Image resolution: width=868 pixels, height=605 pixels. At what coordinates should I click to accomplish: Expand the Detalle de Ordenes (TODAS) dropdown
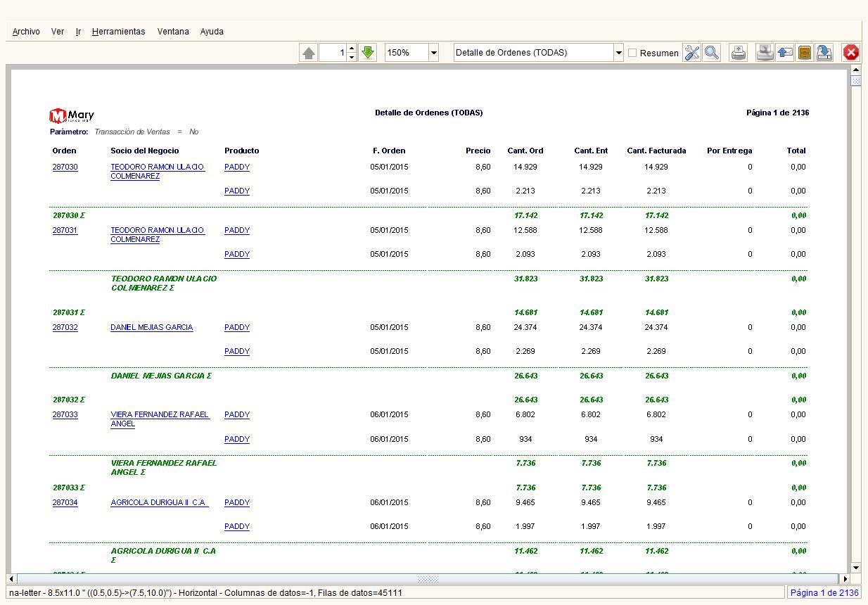point(619,53)
